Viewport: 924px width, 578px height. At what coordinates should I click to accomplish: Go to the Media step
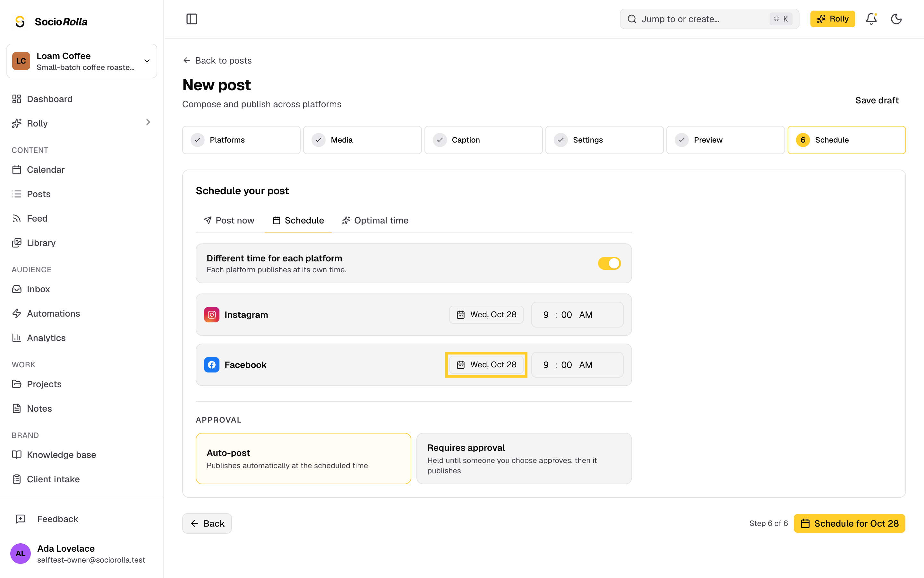362,140
